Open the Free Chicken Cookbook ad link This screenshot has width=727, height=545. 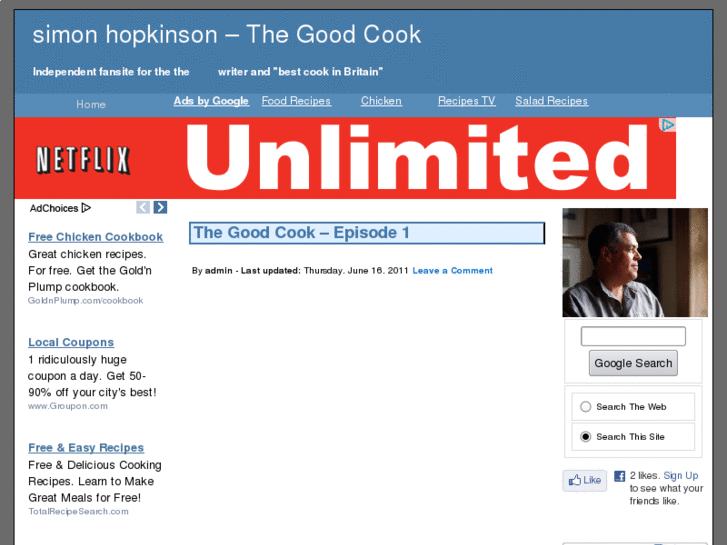[96, 237]
